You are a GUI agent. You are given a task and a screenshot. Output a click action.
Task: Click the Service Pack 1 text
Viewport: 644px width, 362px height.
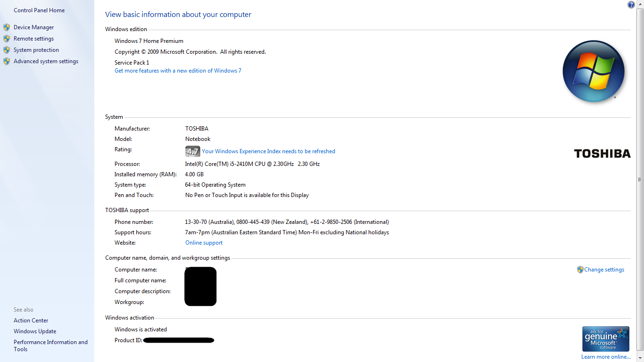click(x=132, y=63)
